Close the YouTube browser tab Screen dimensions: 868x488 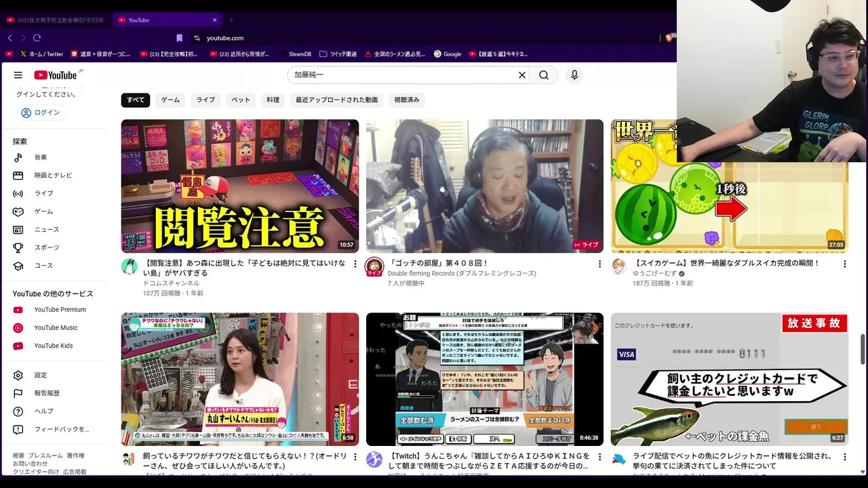[x=215, y=20]
